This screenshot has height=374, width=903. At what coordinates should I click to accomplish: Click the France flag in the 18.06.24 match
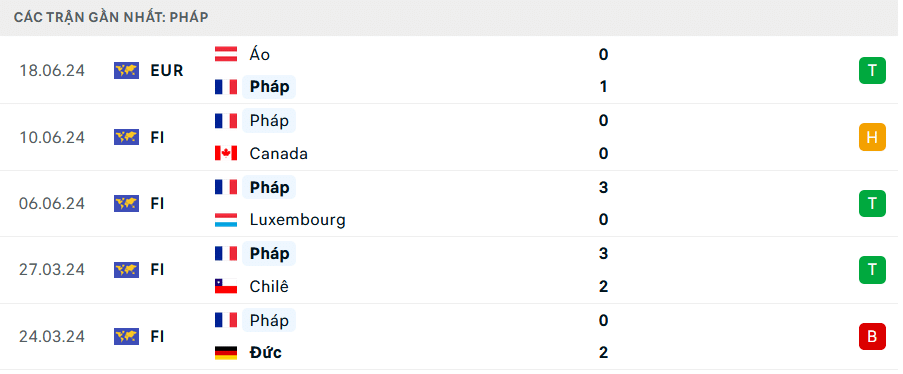[x=226, y=87]
